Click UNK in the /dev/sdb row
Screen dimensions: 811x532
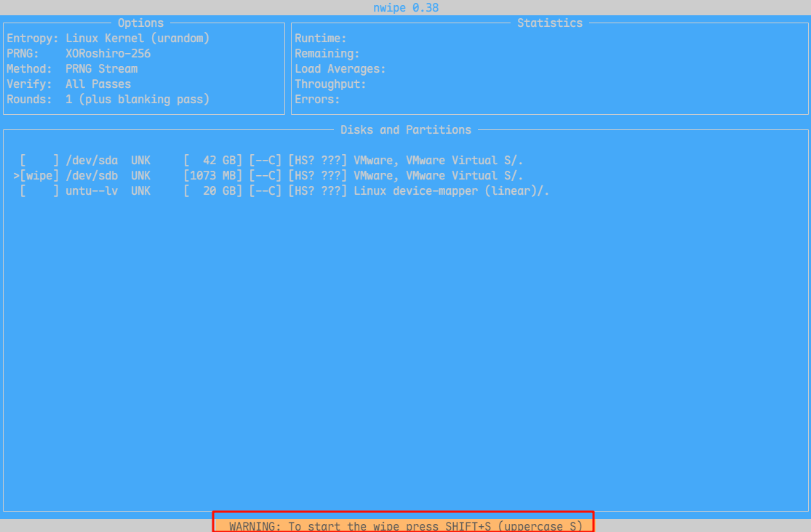(140, 176)
